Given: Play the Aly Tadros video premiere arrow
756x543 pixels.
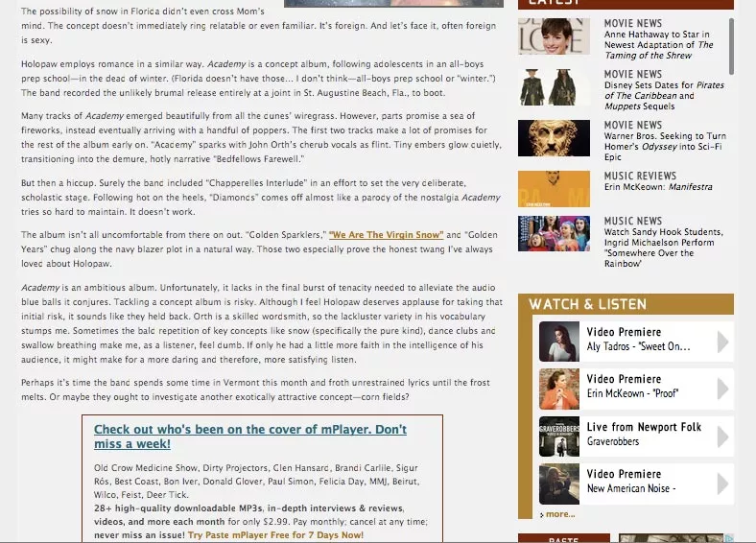Looking at the screenshot, I should [723, 341].
